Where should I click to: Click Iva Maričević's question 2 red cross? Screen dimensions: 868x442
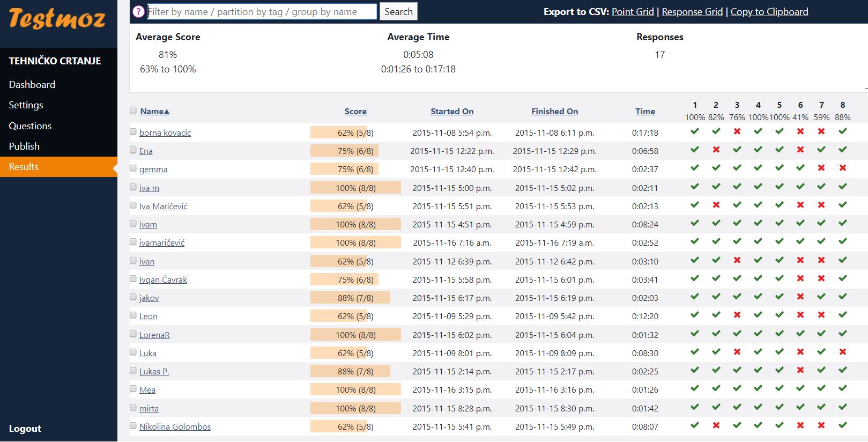716,205
